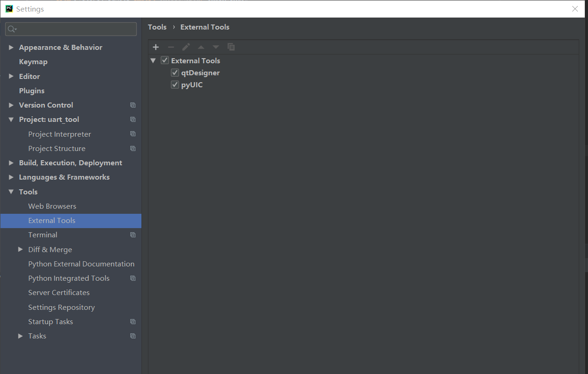Viewport: 588px width, 374px height.
Task: Collapse the External Tools group tree arrow
Action: click(153, 60)
